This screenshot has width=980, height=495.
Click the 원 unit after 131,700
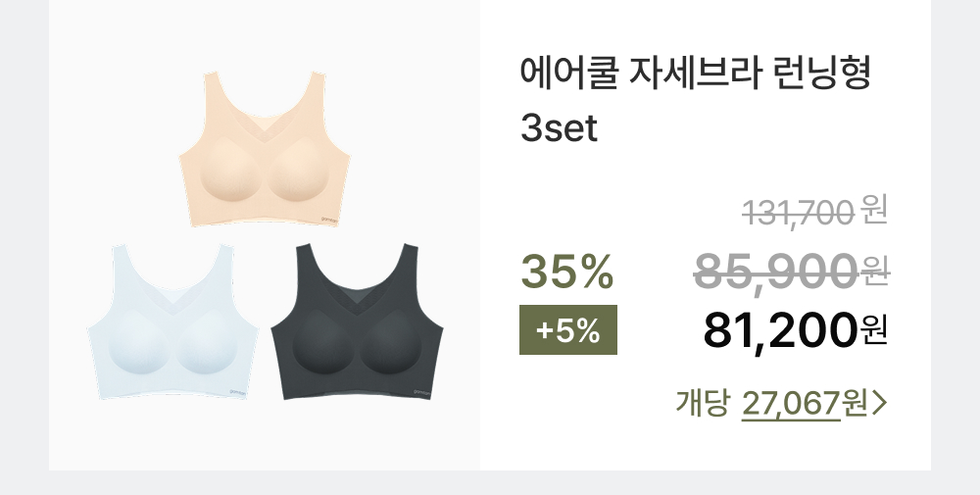(874, 210)
